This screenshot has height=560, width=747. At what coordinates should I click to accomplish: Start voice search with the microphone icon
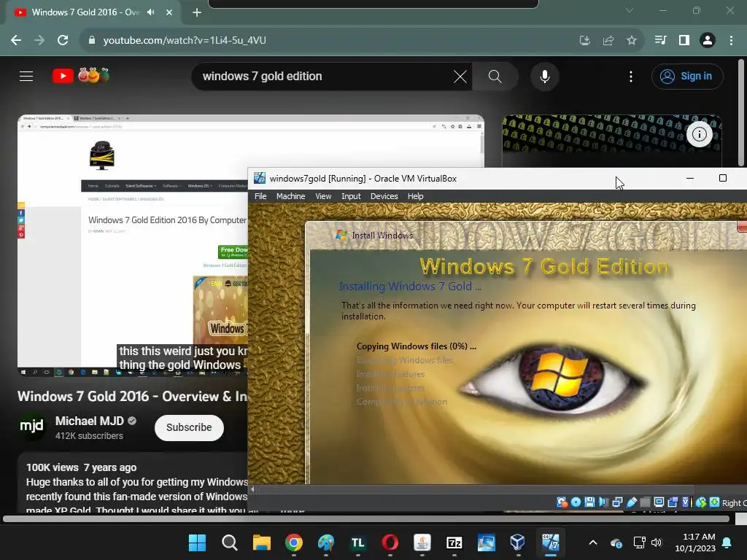(544, 76)
